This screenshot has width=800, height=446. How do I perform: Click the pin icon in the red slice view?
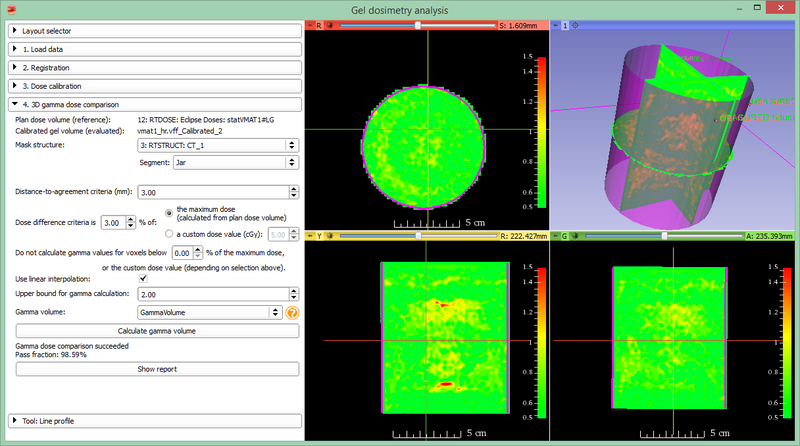coord(309,24)
